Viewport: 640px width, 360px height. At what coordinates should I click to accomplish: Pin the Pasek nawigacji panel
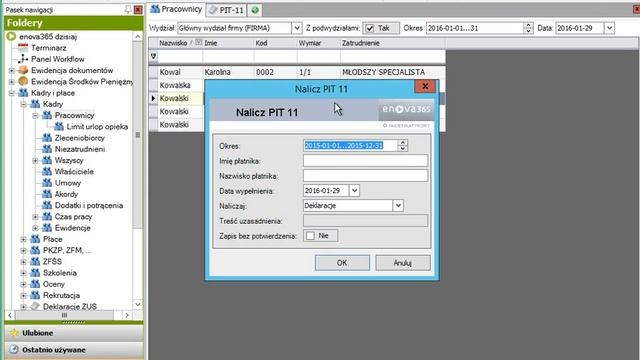(128, 9)
